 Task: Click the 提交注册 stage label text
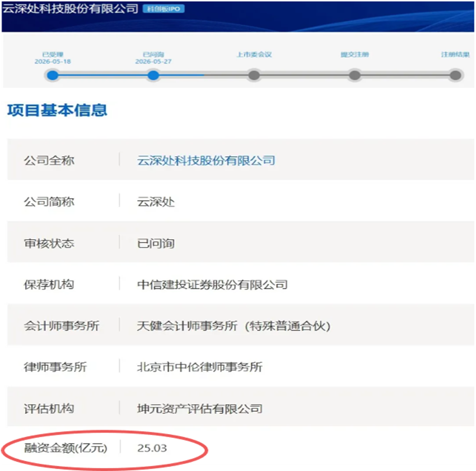tap(354, 54)
